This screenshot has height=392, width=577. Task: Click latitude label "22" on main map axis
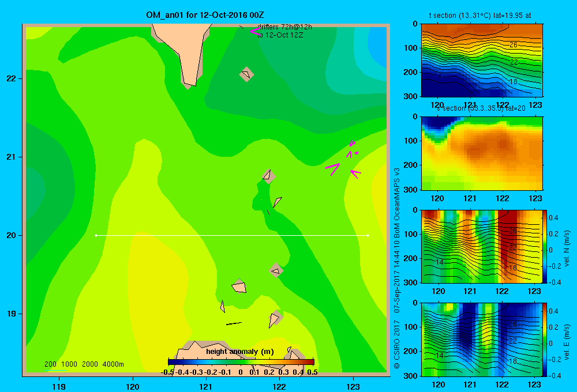(12, 78)
